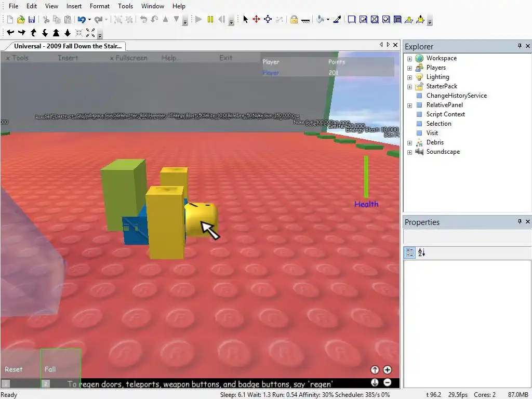
Task: Select the Motor tool icon
Action: pos(420,19)
